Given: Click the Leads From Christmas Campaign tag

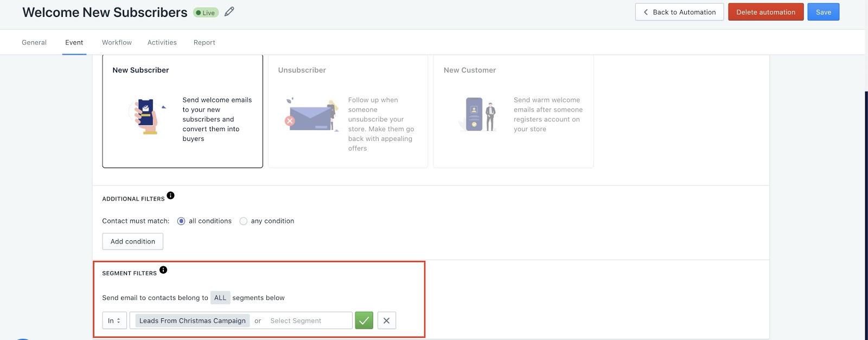Looking at the screenshot, I should tap(192, 320).
